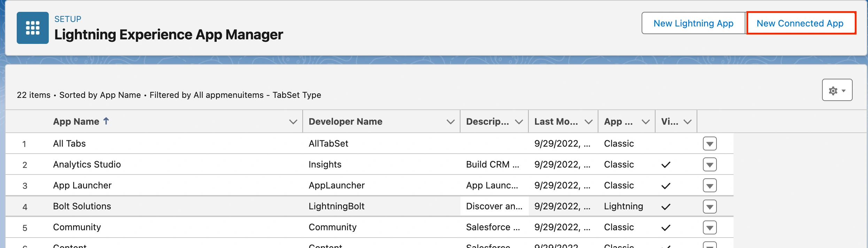The image size is (868, 248).
Task: Open Developer Name column dropdown chevron
Action: pos(451,122)
